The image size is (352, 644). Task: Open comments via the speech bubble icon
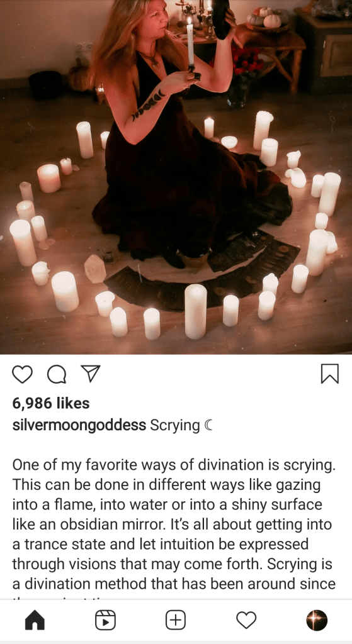[x=56, y=374]
